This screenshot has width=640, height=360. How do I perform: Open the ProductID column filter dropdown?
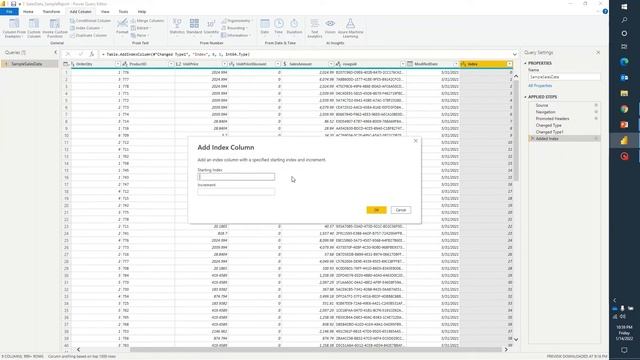[171, 64]
